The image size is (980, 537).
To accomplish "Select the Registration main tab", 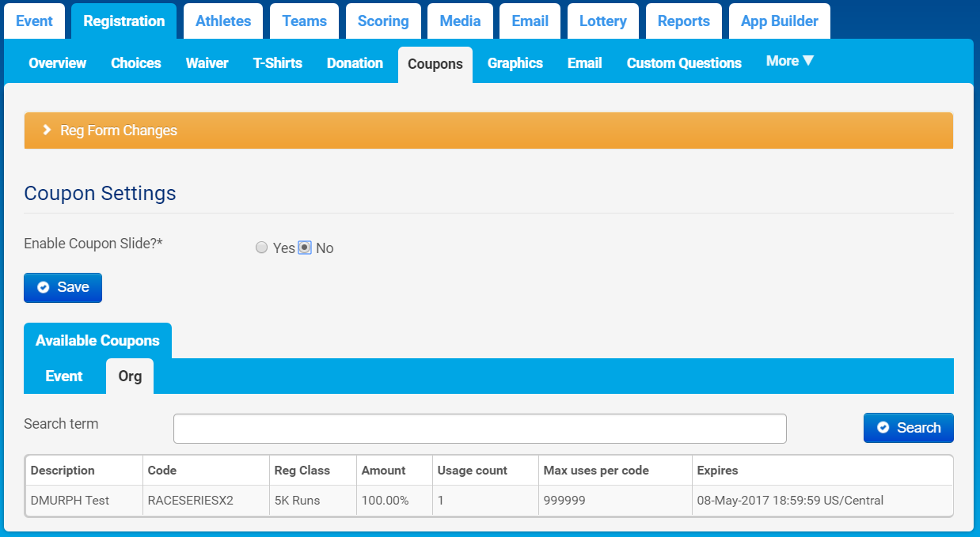I will [x=124, y=21].
